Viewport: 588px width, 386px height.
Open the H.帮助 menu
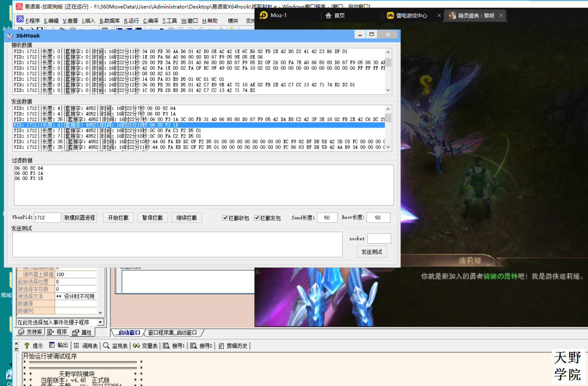point(209,21)
